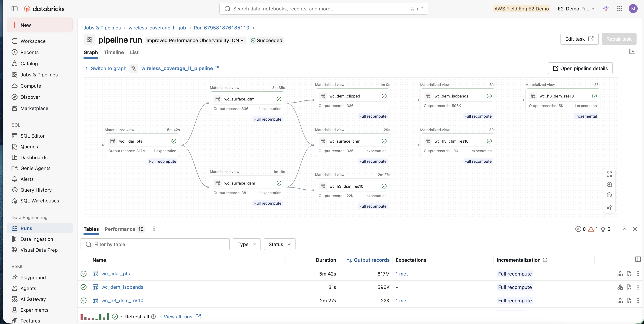Viewport: 644px width, 324px height.
Task: Open the kebab menu next to Performance tab
Action: click(x=154, y=229)
